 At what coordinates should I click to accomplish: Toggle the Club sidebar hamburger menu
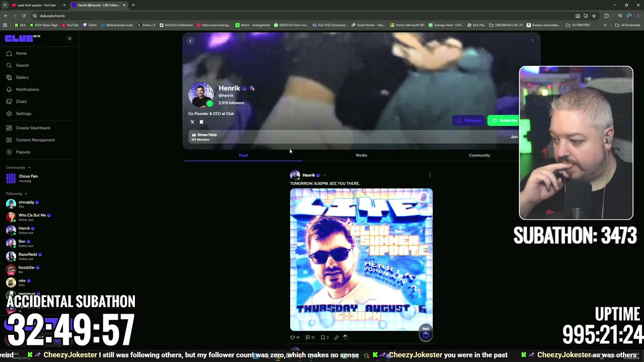69,38
